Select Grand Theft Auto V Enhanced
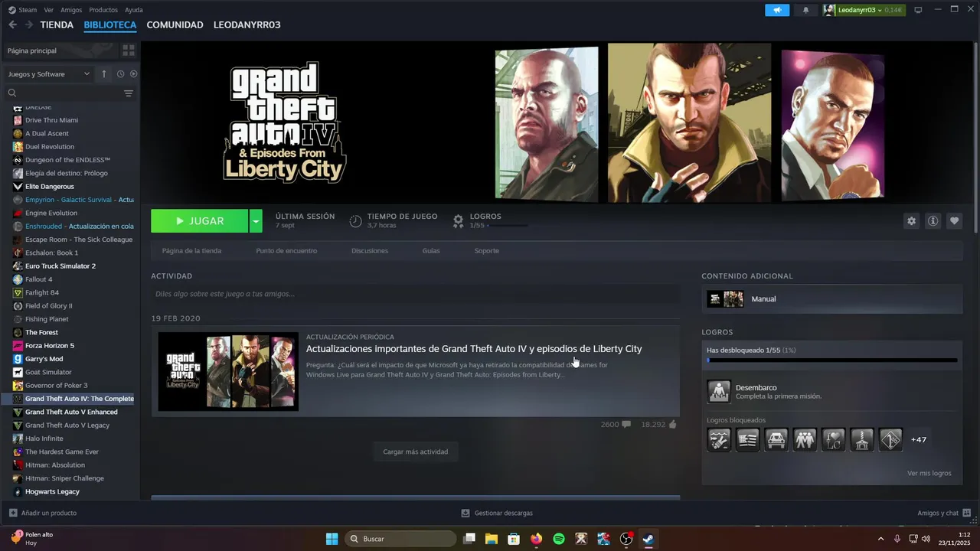 (x=71, y=412)
